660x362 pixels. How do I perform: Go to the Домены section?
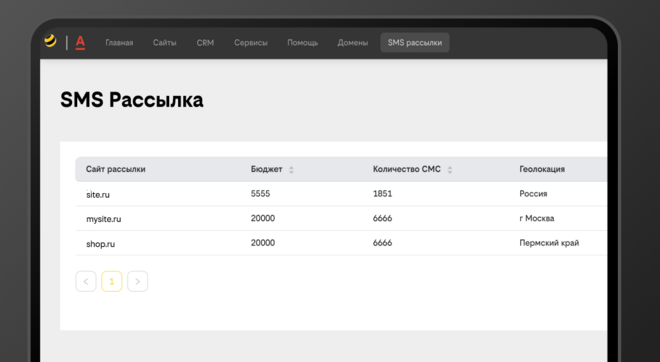pos(353,43)
